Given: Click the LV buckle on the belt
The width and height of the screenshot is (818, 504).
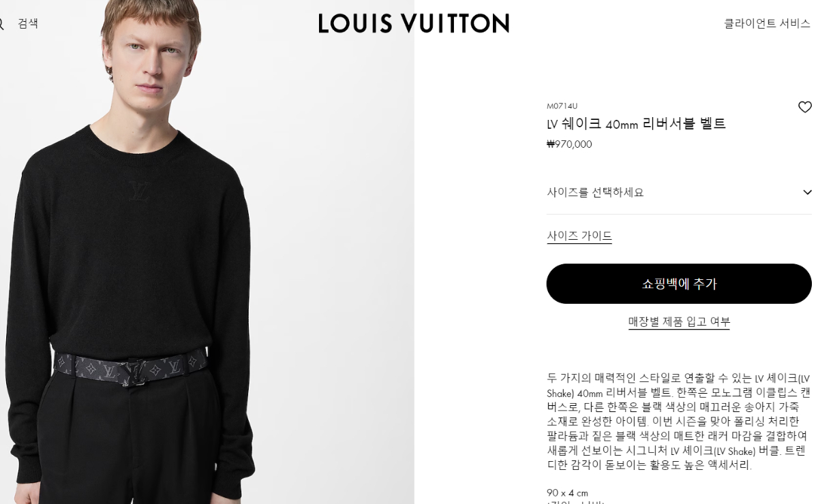Looking at the screenshot, I should 134,372.
